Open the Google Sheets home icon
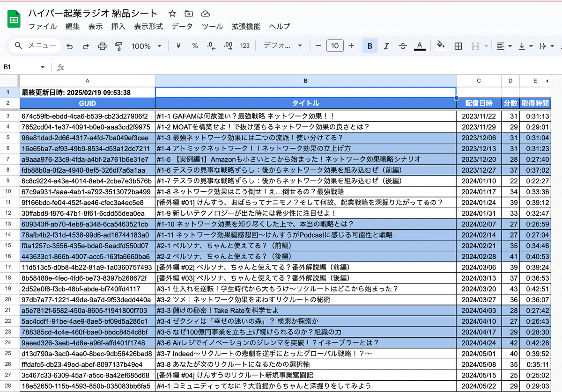 (14, 20)
